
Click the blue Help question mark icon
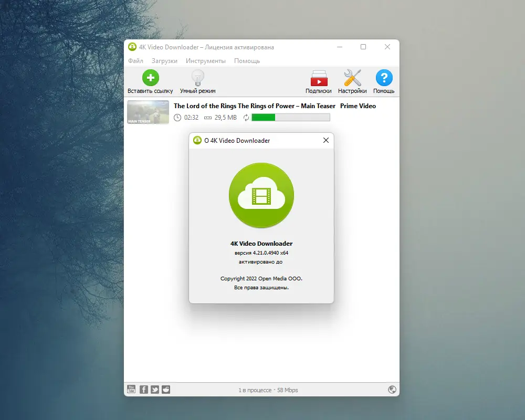click(x=384, y=78)
